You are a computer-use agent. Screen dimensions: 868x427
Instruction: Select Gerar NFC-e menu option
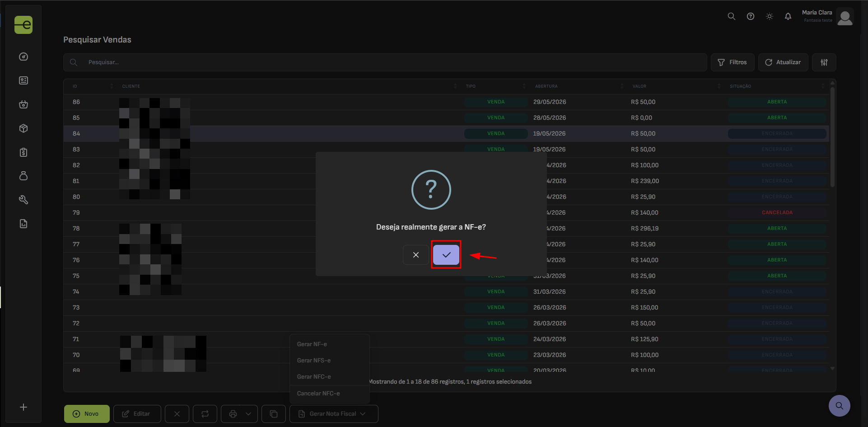click(x=330, y=377)
